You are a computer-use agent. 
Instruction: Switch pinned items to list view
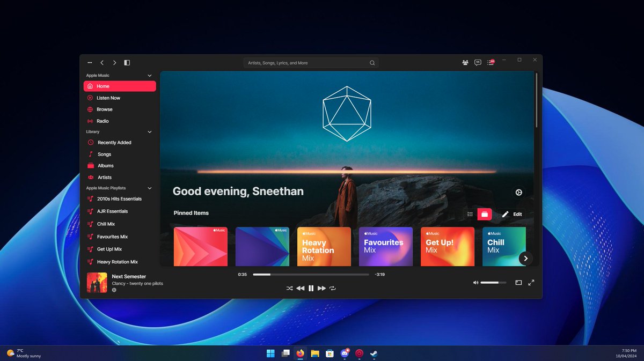(x=470, y=214)
